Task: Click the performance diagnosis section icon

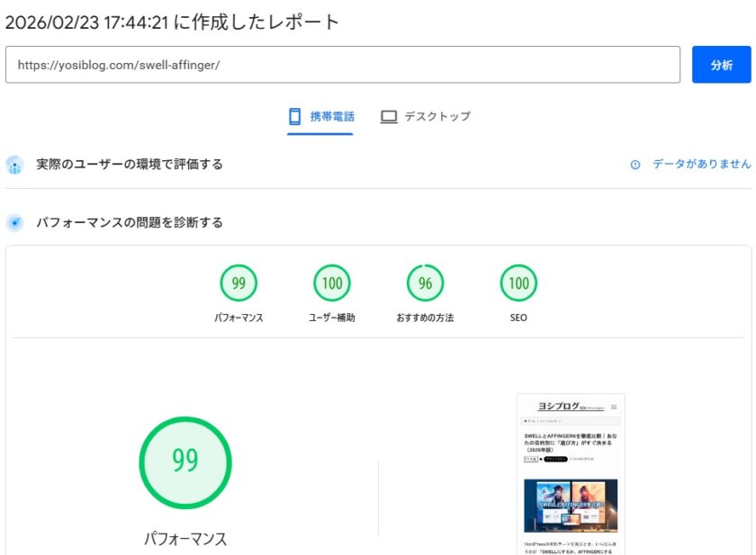Action: point(14,222)
